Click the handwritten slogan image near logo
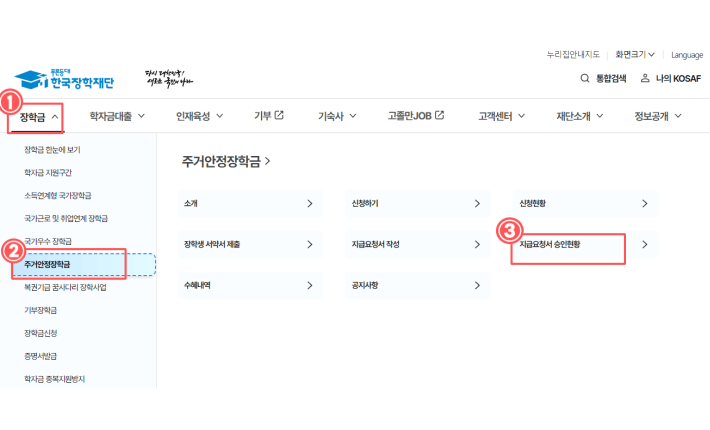 point(168,79)
